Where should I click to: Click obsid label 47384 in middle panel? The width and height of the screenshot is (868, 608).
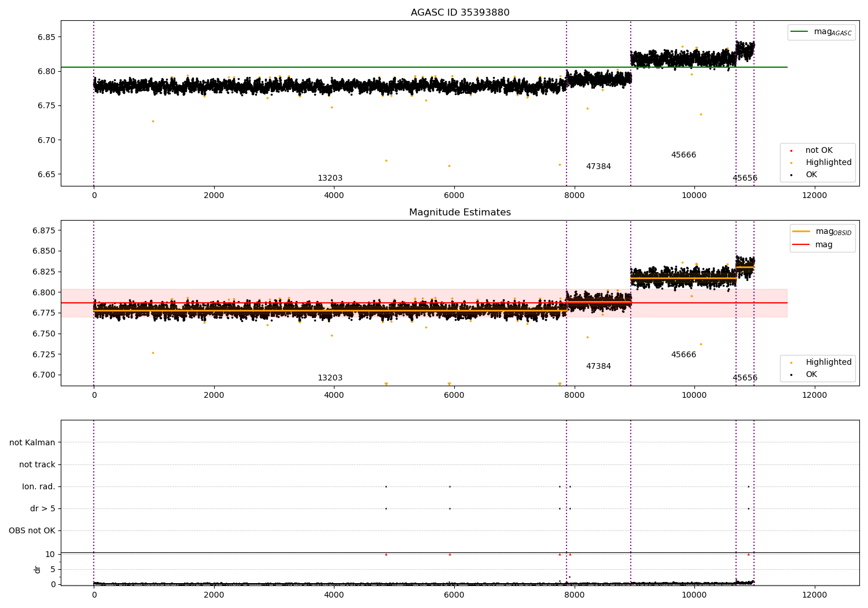pos(598,367)
